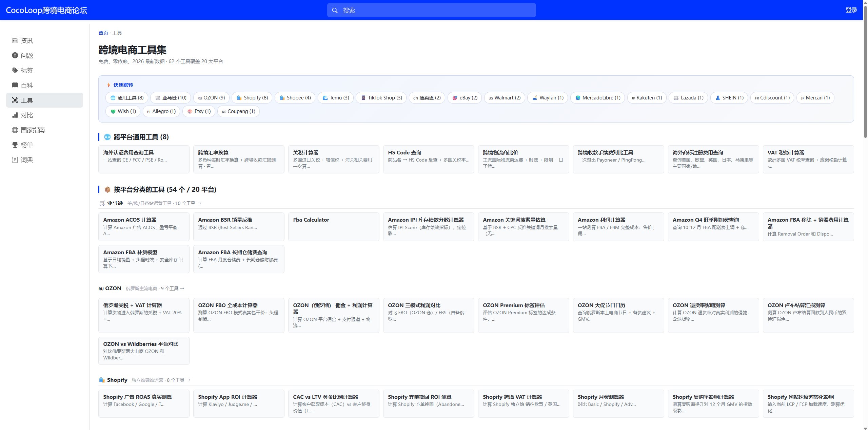Open the 关税计算器 tool card
This screenshot has height=430, width=868.
tap(334, 159)
